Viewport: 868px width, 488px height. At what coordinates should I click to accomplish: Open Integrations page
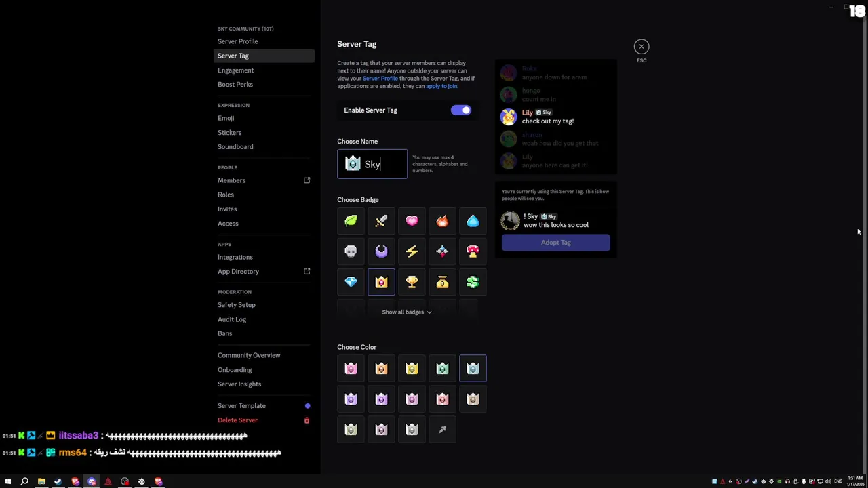click(x=264, y=257)
